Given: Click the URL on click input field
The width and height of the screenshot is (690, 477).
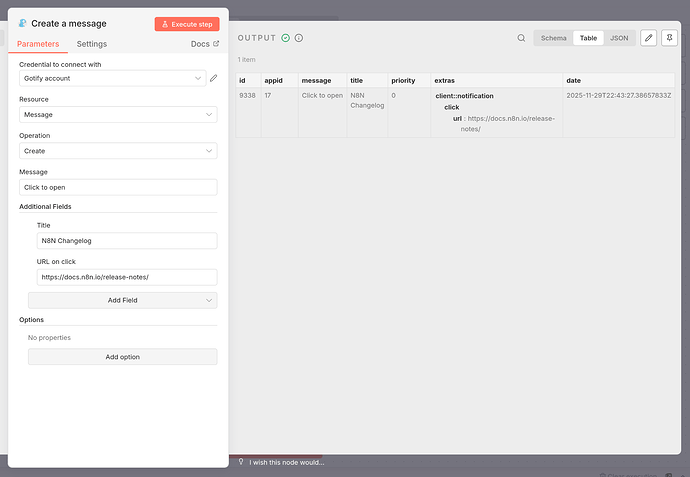Looking at the screenshot, I should [127, 277].
